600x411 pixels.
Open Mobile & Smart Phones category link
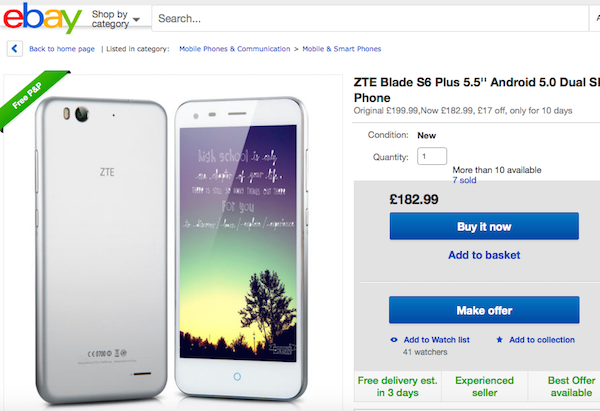[340, 48]
